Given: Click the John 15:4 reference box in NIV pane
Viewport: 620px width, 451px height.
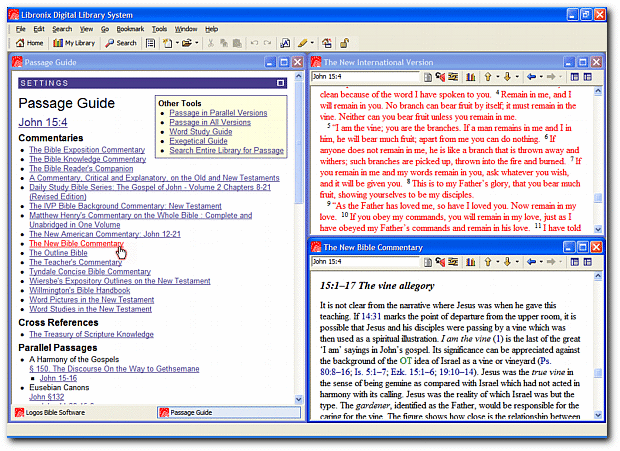Looking at the screenshot, I should click(x=358, y=77).
